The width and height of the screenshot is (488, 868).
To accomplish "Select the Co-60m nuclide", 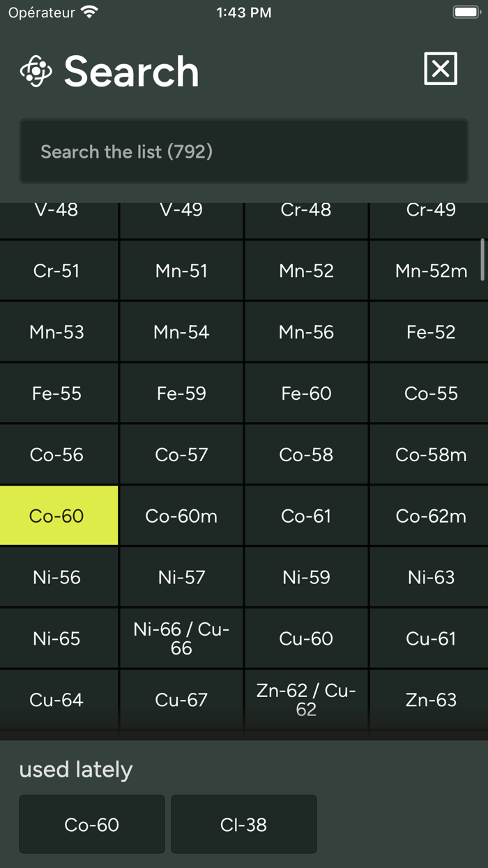I will [x=181, y=515].
